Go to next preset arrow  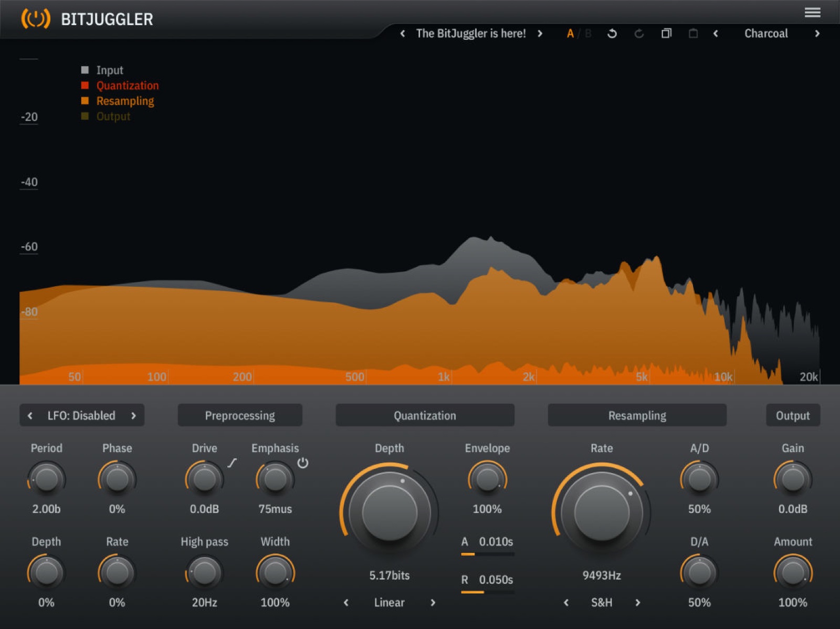pos(540,34)
